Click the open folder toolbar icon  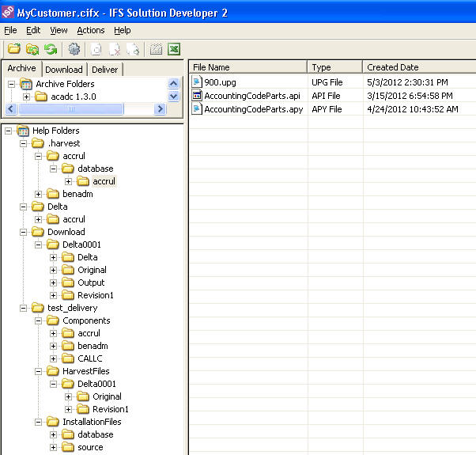(x=13, y=49)
